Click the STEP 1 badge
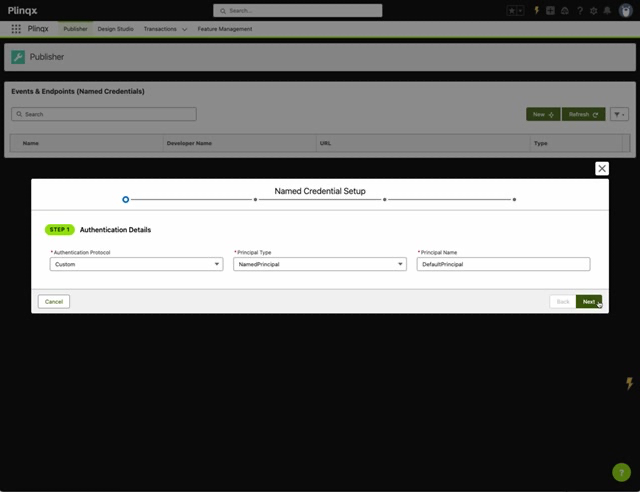640x492 pixels. [60, 230]
